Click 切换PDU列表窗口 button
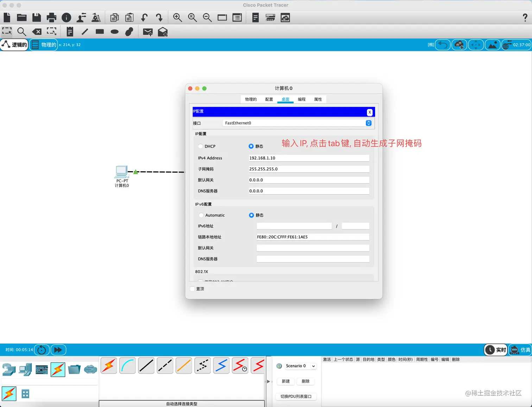Viewport: 532px width, 407px height. pos(296,396)
